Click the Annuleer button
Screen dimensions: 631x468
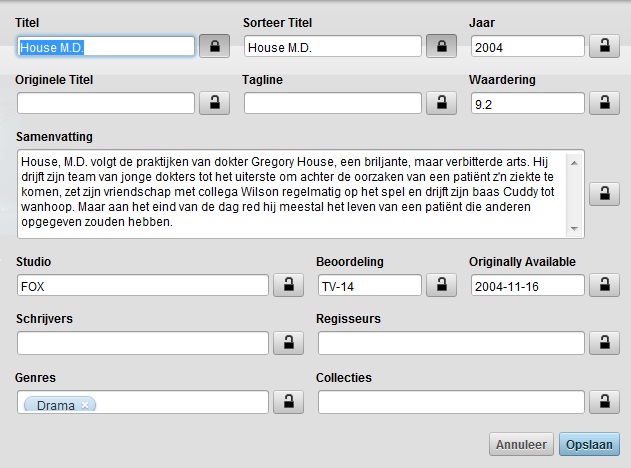tap(520, 444)
